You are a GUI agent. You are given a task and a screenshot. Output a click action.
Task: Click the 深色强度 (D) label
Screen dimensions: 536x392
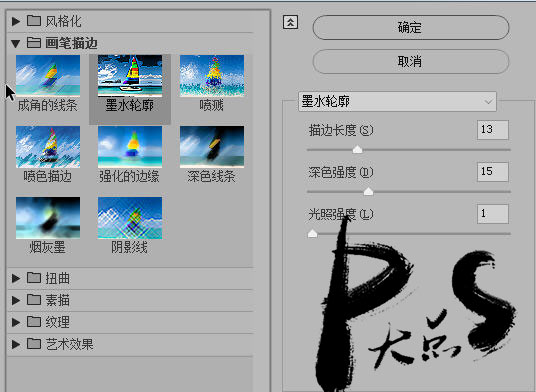click(x=341, y=172)
